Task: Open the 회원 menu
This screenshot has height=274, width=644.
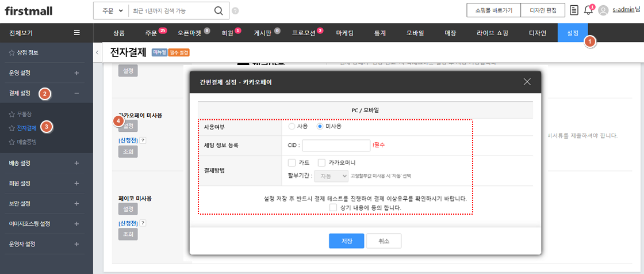Action: 227,33
